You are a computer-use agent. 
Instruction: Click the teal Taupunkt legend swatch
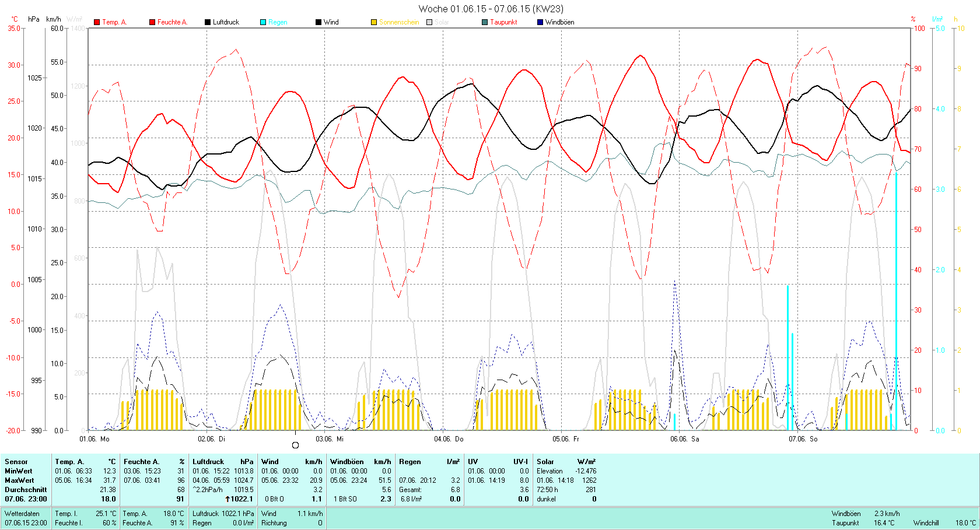[x=485, y=22]
